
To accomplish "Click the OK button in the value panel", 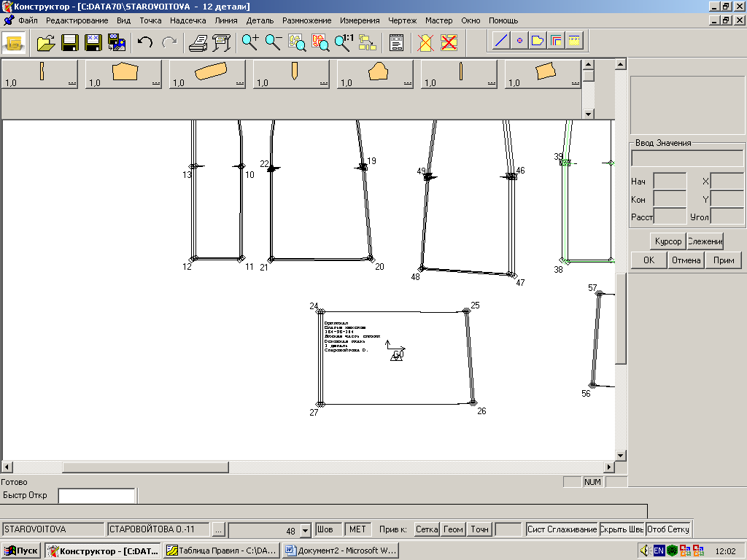I will click(x=649, y=260).
